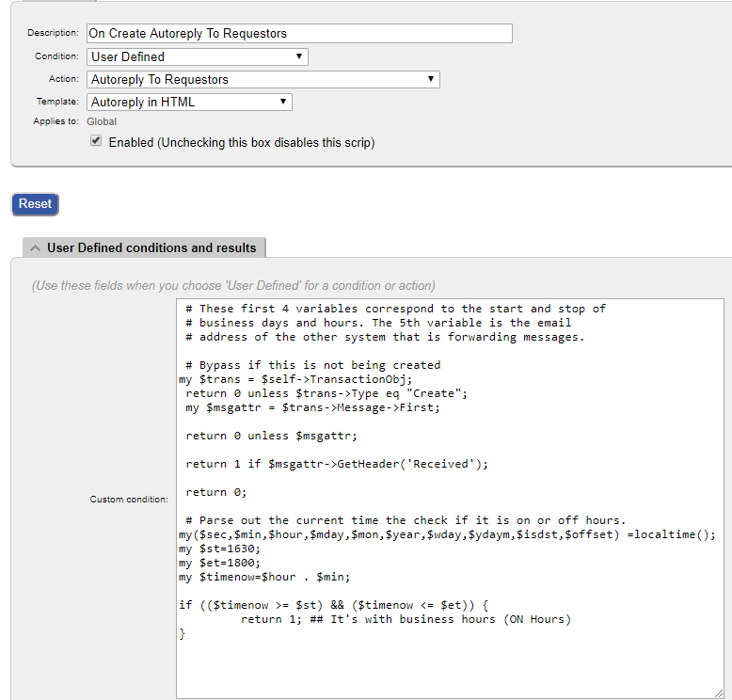
Task: Click the Reset button
Action: pos(35,204)
